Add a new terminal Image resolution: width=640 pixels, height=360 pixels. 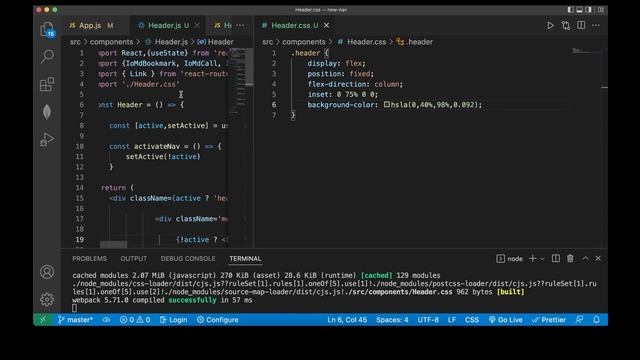533,258
